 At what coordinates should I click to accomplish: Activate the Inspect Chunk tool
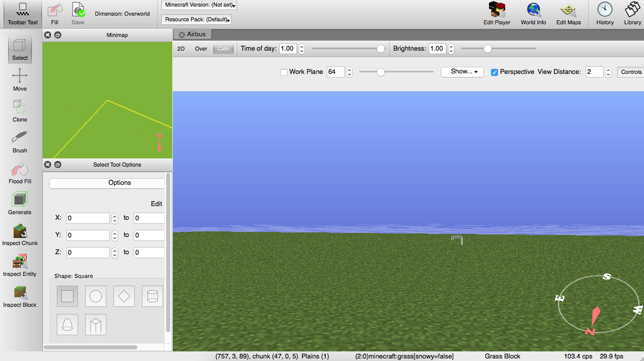tap(20, 234)
